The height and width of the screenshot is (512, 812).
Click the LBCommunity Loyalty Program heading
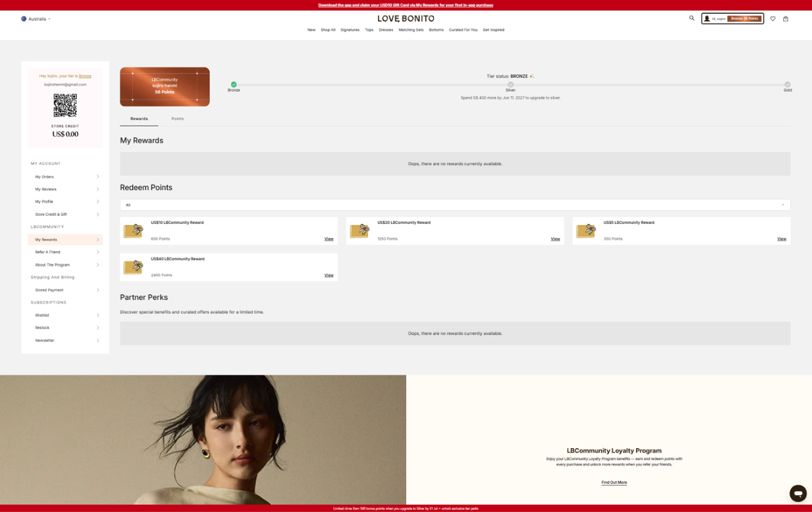[614, 451]
